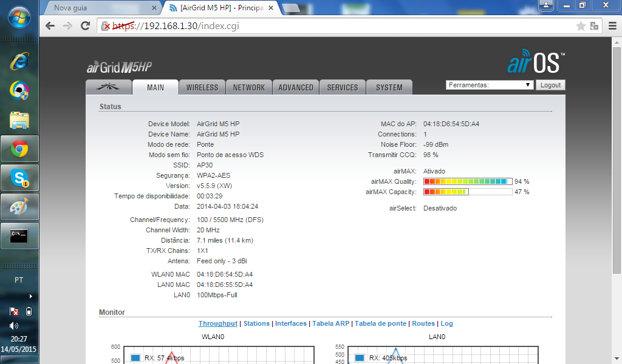Open the SERVICES tab
This screenshot has height=364, width=622.
click(x=343, y=87)
